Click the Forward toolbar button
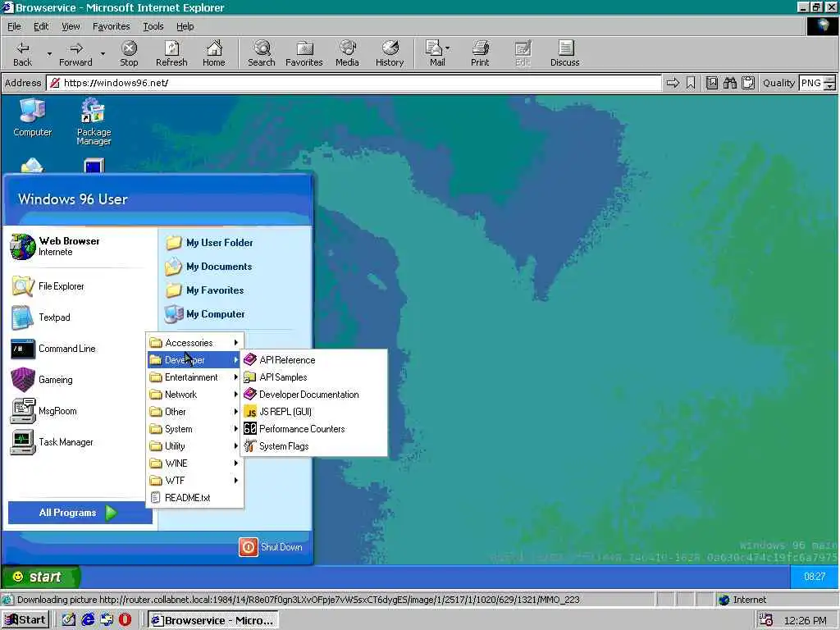Screen dimensions: 840x630 (75, 53)
